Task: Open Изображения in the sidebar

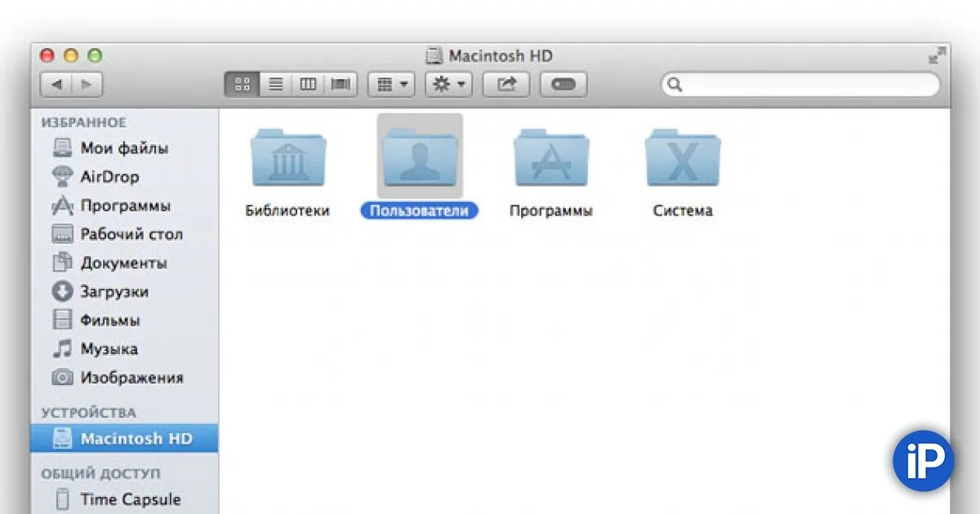Action: [x=124, y=378]
